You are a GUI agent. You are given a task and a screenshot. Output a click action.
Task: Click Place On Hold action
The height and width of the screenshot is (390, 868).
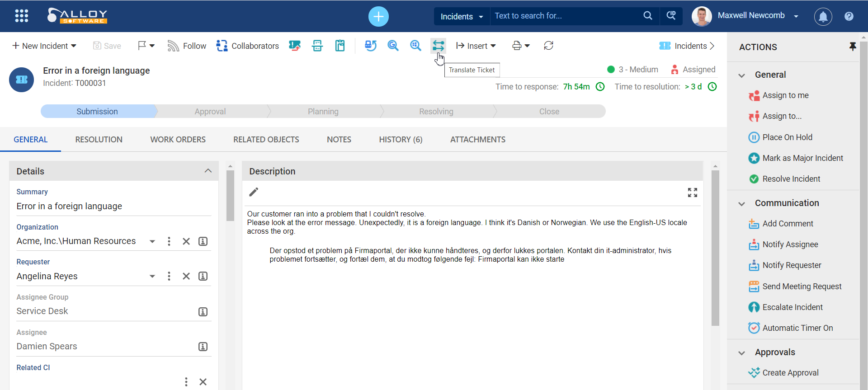coord(780,137)
